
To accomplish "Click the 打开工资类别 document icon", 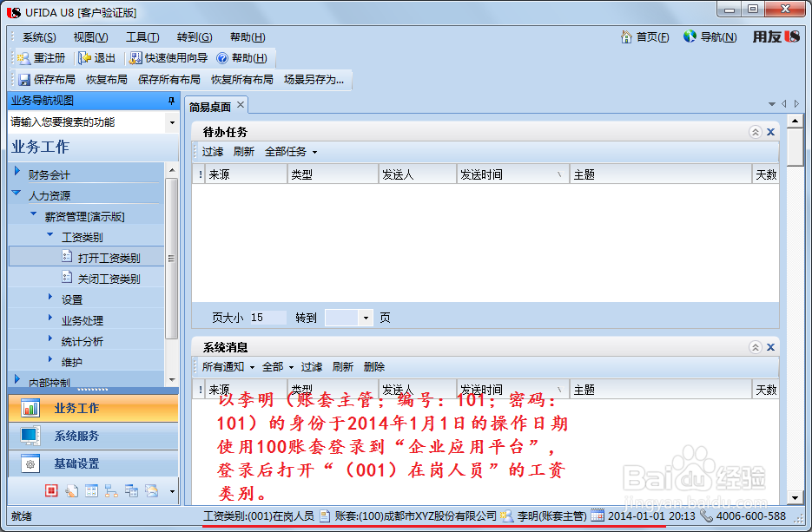I will click(x=67, y=256).
